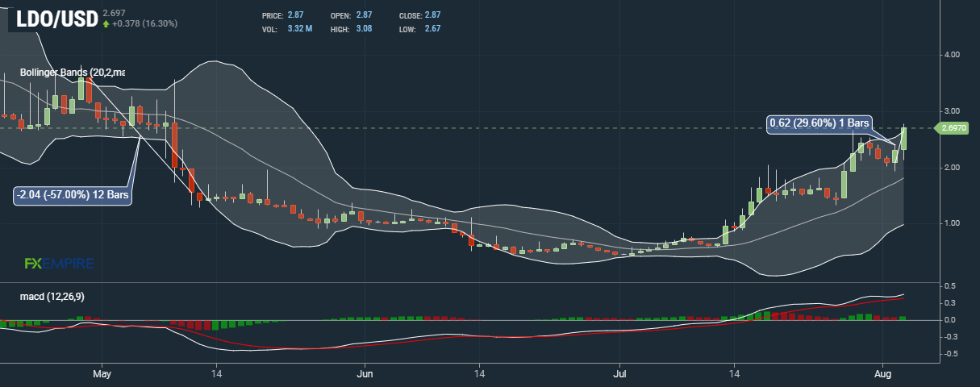Click the LOW 2.67 value readout

(432, 29)
